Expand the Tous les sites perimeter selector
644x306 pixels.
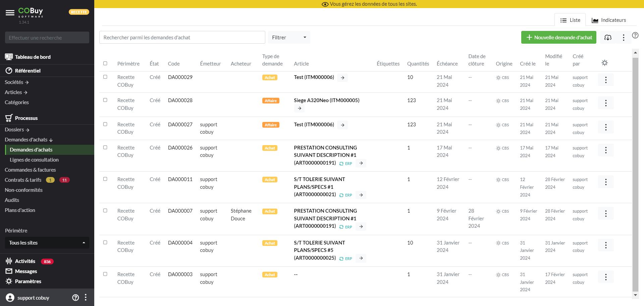pos(47,243)
